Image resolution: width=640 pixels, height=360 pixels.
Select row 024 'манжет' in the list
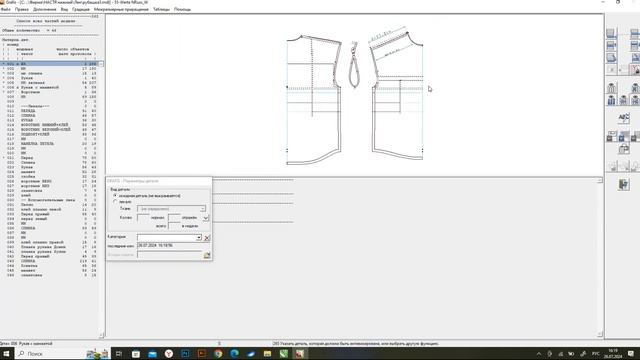[x=49, y=172]
